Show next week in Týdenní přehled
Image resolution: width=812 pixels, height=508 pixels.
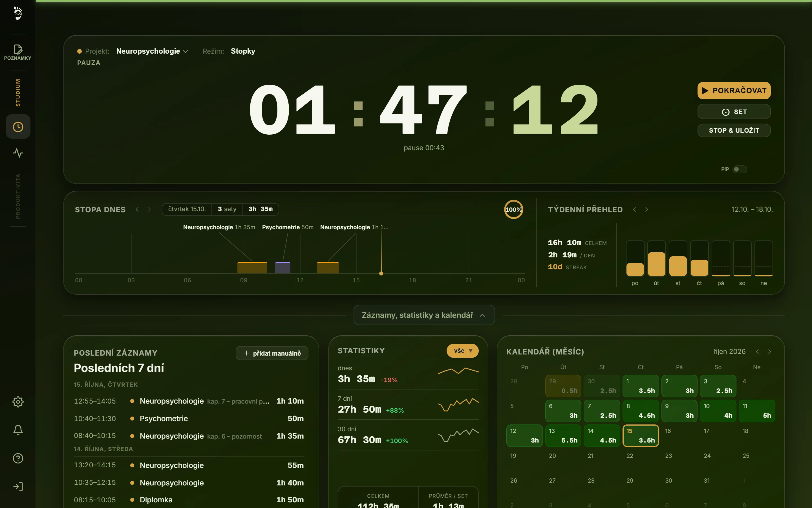pyautogui.click(x=646, y=209)
